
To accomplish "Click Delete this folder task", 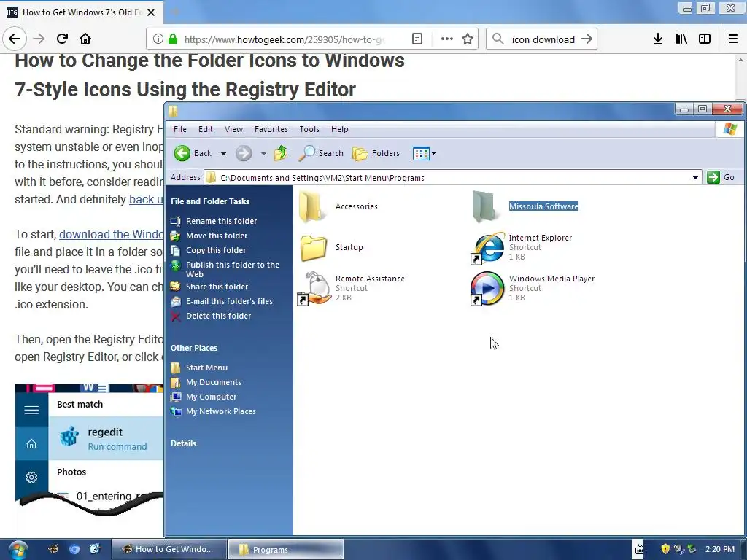I will click(218, 316).
